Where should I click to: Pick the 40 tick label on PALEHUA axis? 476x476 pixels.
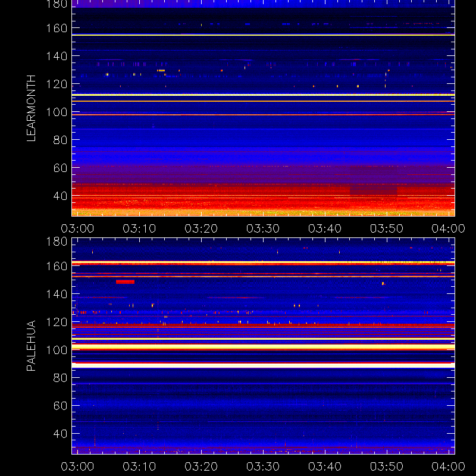60,434
